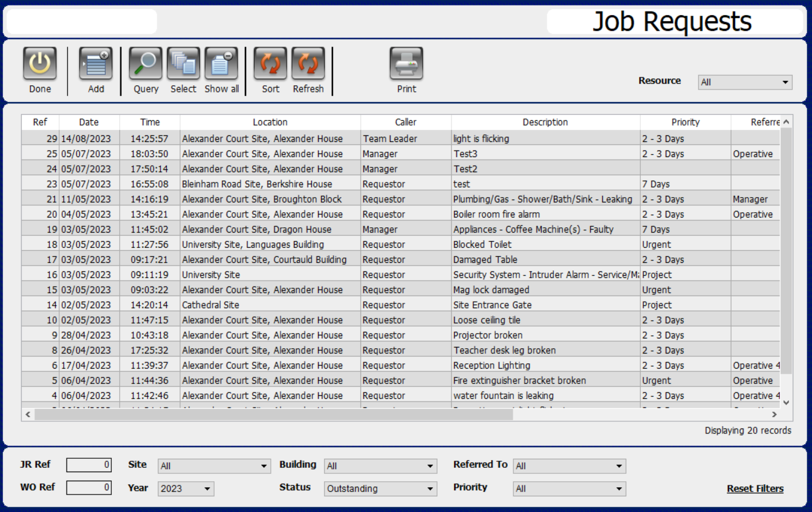Open the Year dropdown showing 2023
The height and width of the screenshot is (512, 812).
[x=186, y=488]
